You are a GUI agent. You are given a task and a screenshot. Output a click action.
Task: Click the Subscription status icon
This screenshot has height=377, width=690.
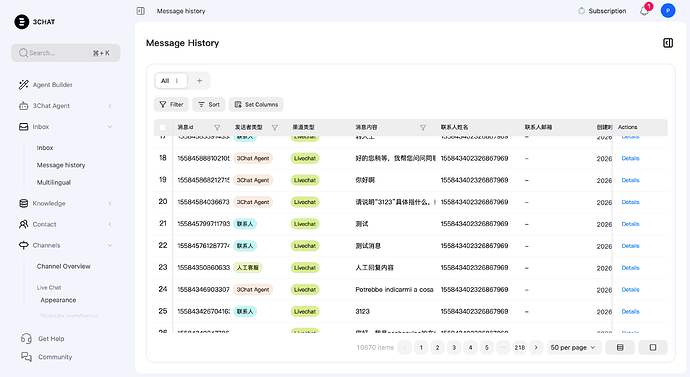tap(581, 11)
